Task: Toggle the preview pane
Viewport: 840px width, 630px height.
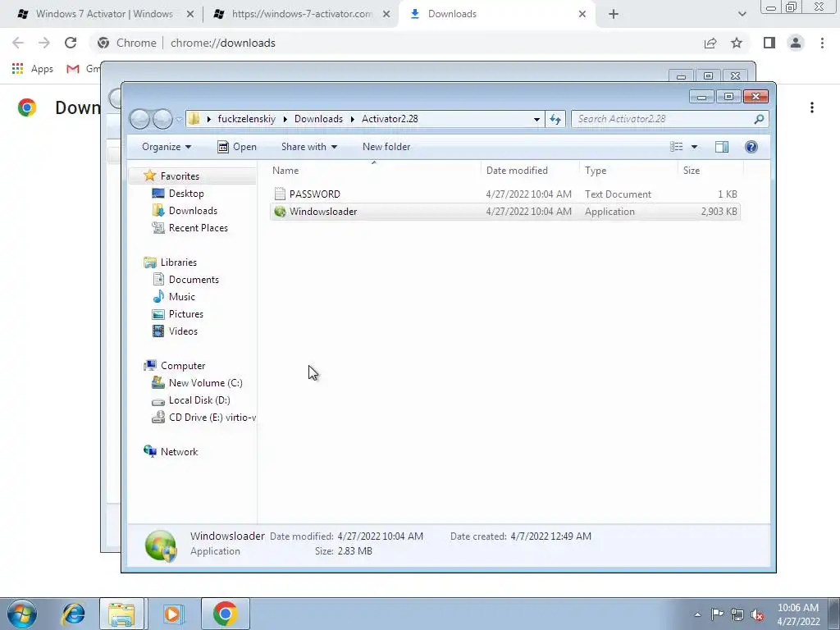Action: [x=722, y=147]
